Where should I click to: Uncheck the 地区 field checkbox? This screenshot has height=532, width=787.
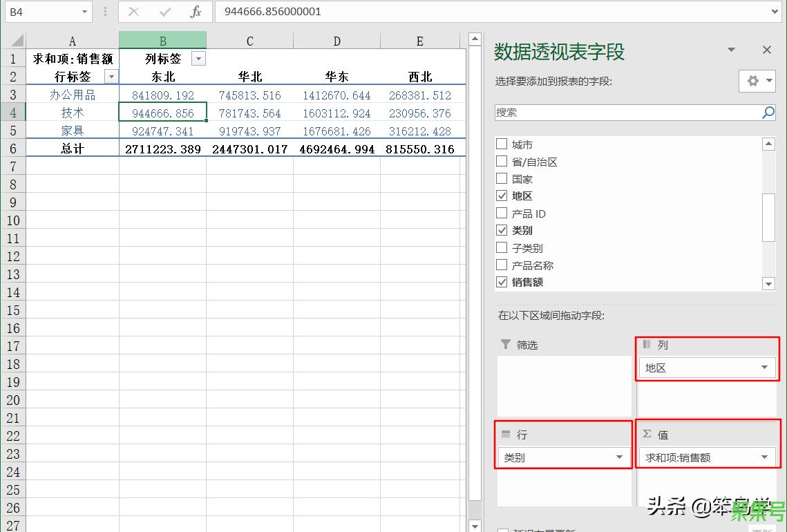(502, 196)
